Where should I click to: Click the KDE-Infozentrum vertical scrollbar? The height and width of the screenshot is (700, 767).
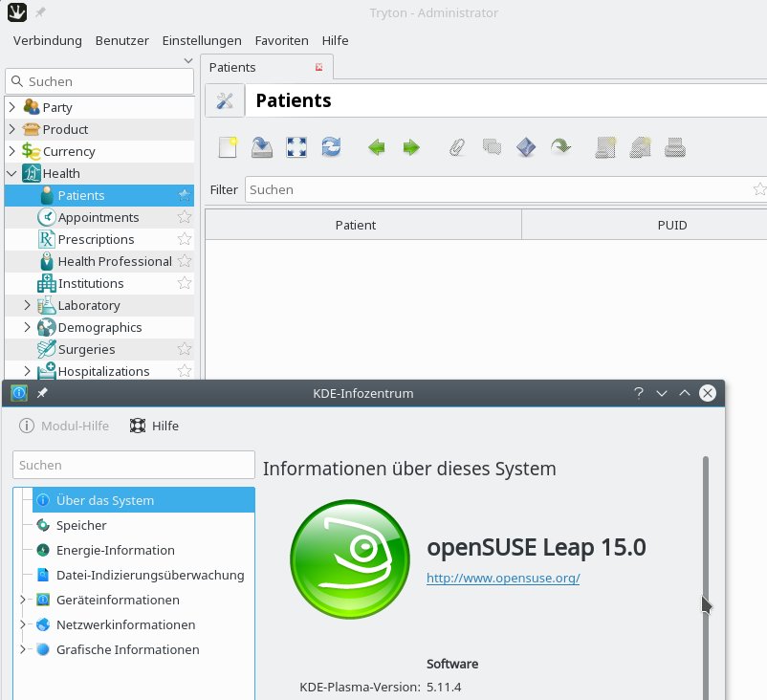(x=706, y=578)
